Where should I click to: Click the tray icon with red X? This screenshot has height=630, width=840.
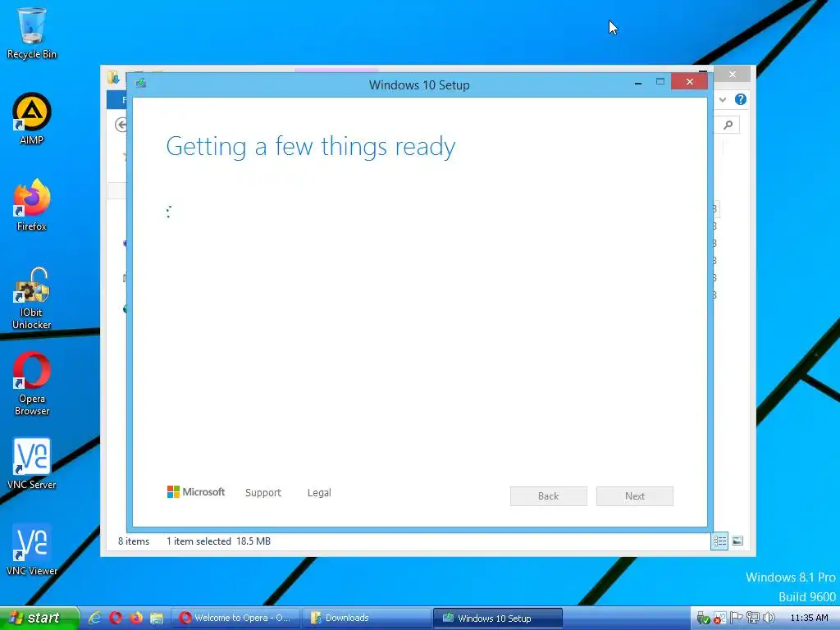[719, 619]
